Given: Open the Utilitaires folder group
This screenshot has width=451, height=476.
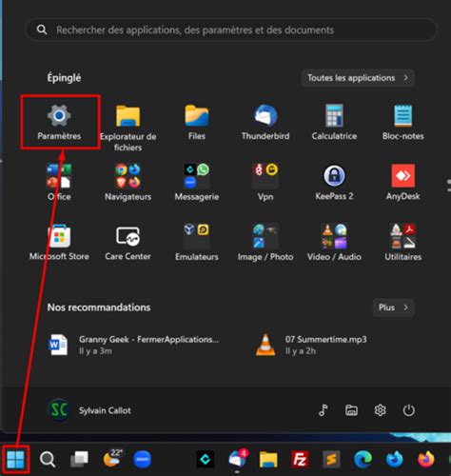Looking at the screenshot, I should (x=402, y=243).
